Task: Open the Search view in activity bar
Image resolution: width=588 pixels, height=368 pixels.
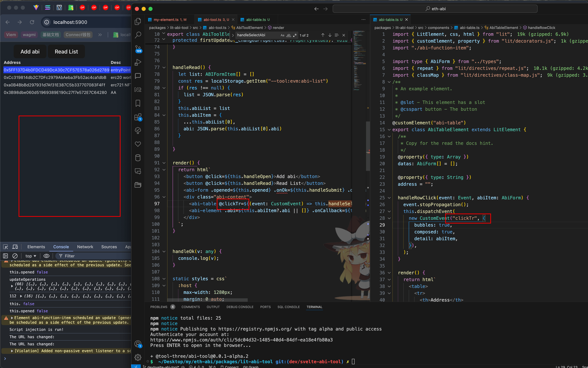Action: tap(138, 35)
